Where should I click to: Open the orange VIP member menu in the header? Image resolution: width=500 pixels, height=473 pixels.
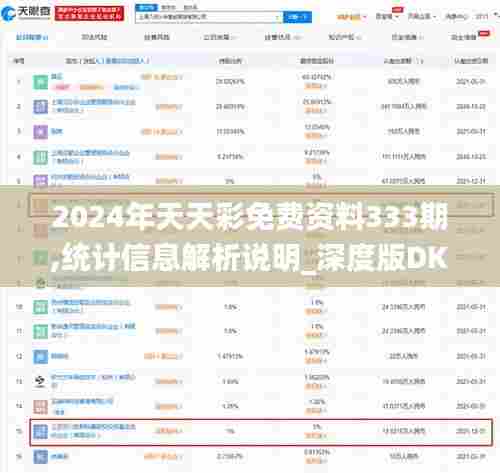click(x=351, y=16)
